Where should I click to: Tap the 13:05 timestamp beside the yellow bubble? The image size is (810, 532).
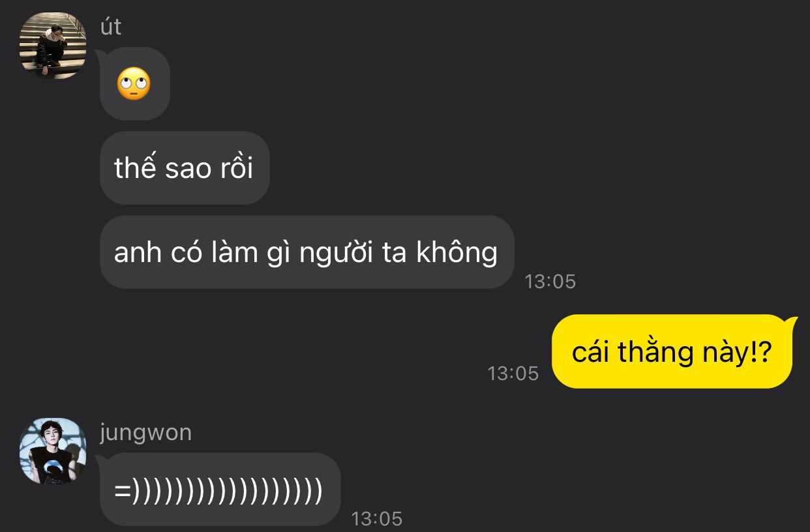[513, 373]
